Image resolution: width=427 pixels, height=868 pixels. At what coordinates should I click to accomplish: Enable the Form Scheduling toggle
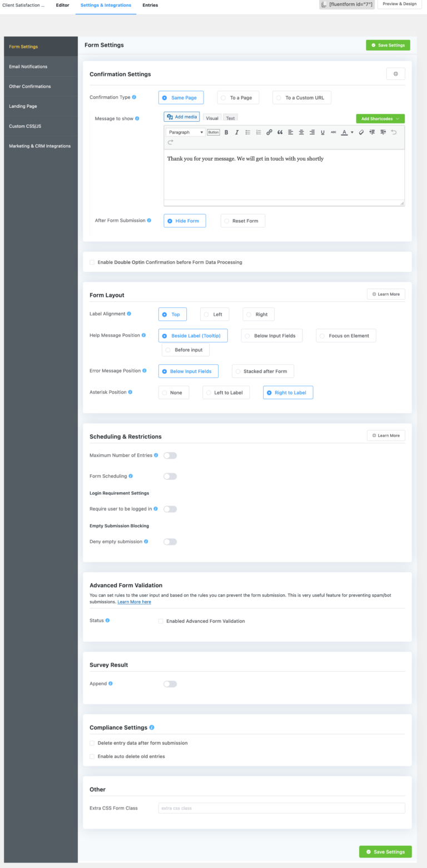(170, 476)
